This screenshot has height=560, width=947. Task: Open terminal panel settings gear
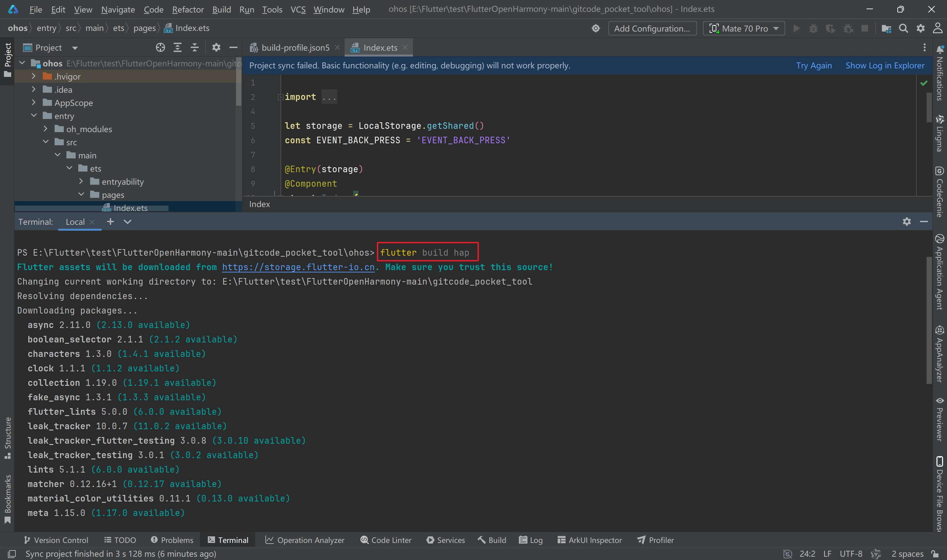coord(907,222)
